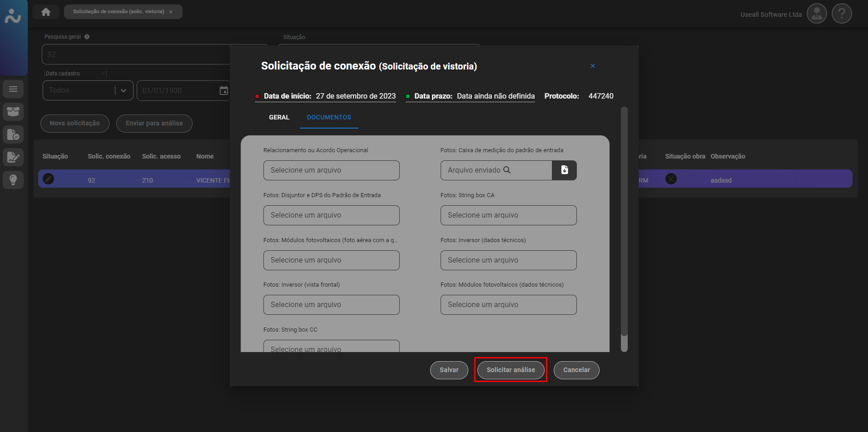This screenshot has height=432, width=868.
Task: Click the user profile avatar icon
Action: (816, 14)
